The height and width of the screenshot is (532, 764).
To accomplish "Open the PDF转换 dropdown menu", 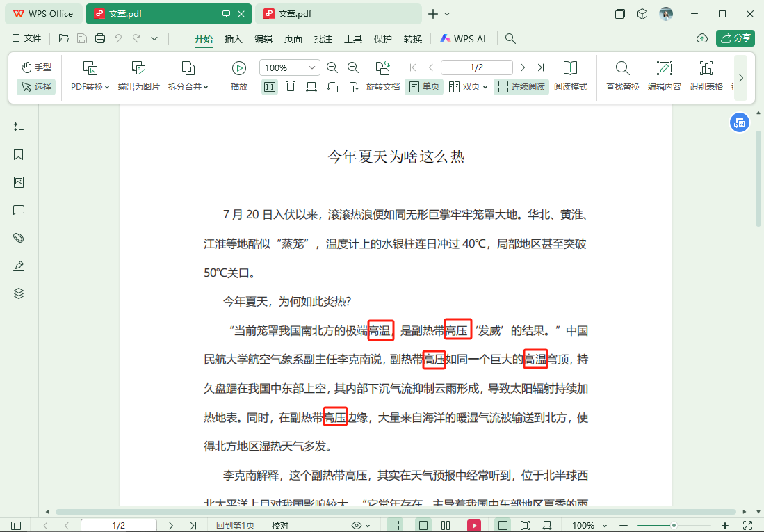I will (x=90, y=87).
